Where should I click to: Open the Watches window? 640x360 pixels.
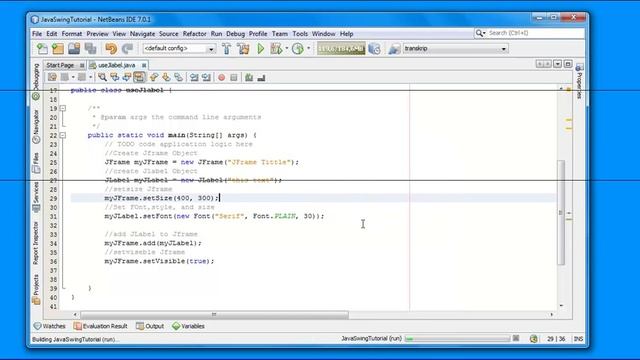(50, 326)
